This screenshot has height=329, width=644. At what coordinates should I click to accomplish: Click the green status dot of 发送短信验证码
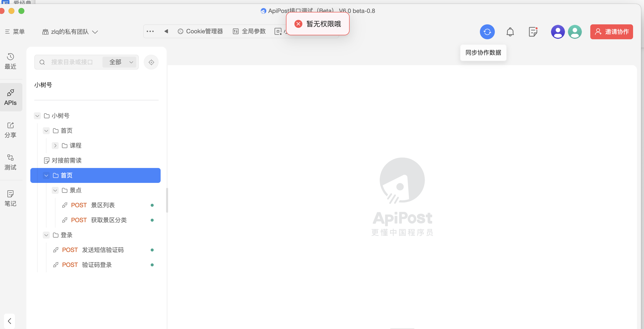pyautogui.click(x=152, y=250)
